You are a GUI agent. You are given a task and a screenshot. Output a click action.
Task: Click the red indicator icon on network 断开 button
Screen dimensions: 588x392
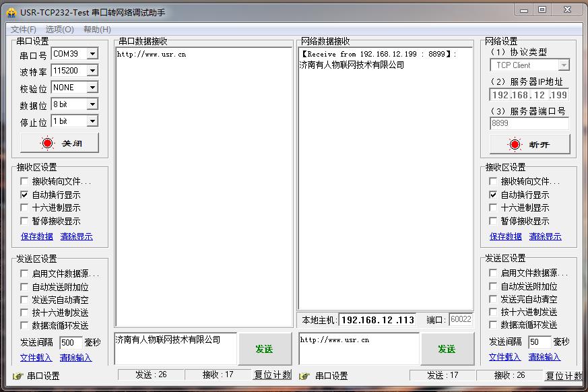(x=515, y=145)
